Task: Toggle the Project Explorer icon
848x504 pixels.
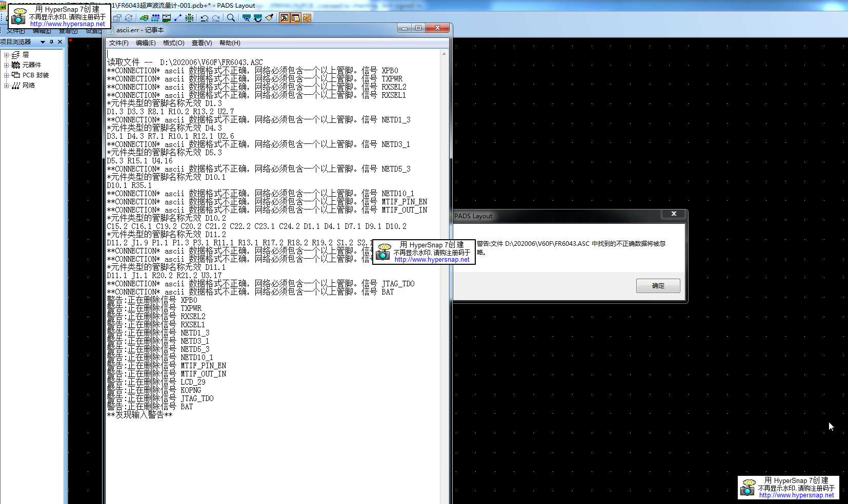Action: [x=296, y=18]
